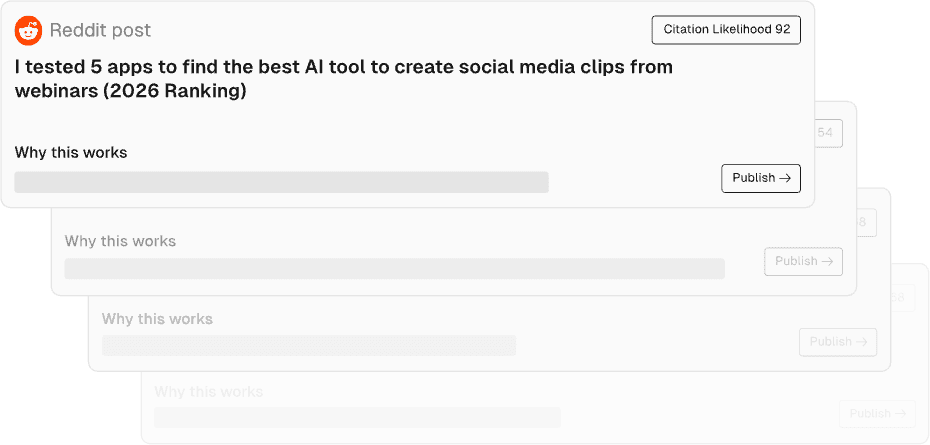Select 'Why this works' on the bottom card
Image resolution: width=930 pixels, height=445 pixels.
click(208, 391)
